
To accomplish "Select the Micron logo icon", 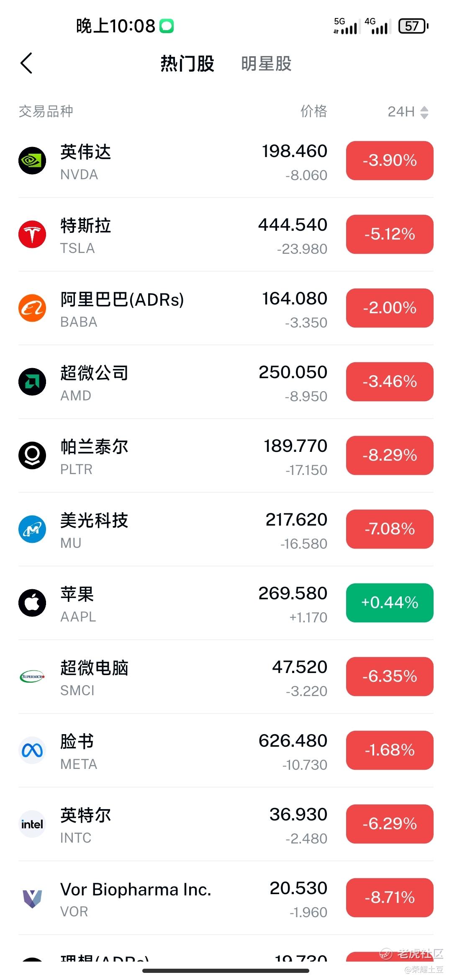I will (x=32, y=529).
